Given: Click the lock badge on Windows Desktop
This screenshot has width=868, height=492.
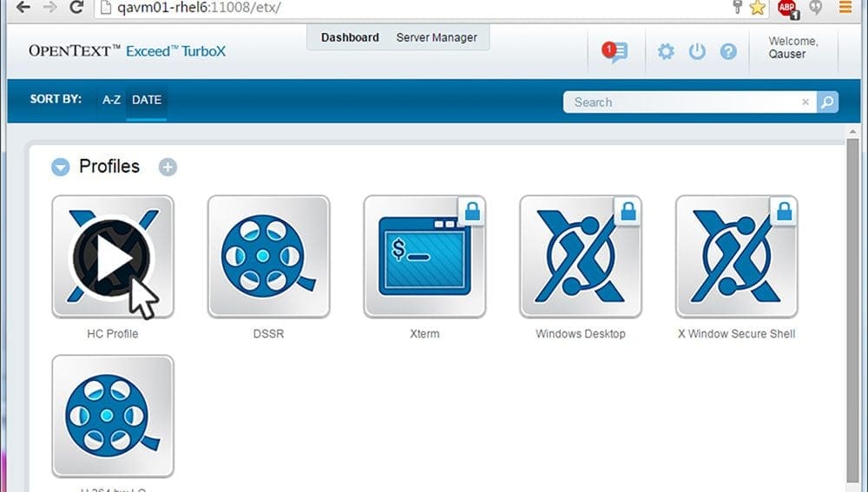Looking at the screenshot, I should (x=628, y=212).
